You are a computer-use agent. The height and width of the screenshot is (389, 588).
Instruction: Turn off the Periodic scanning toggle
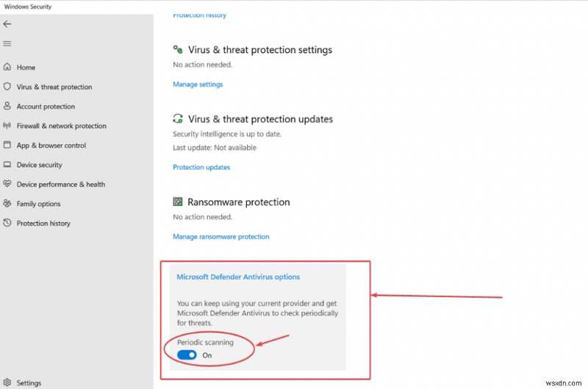187,355
